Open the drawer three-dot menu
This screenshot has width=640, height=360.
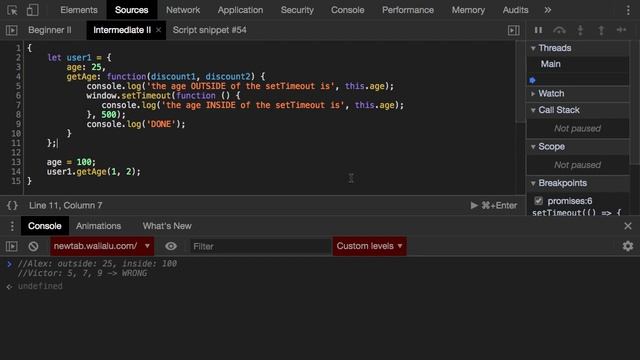click(12, 226)
